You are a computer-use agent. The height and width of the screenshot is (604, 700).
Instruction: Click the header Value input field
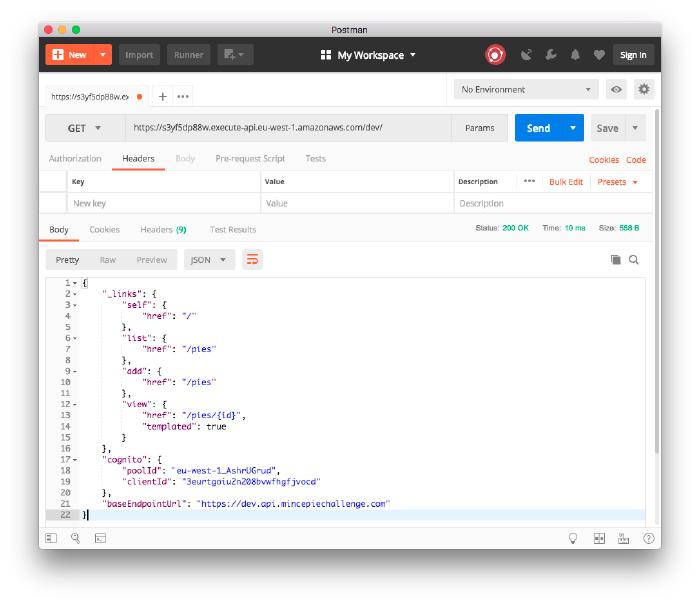[357, 203]
